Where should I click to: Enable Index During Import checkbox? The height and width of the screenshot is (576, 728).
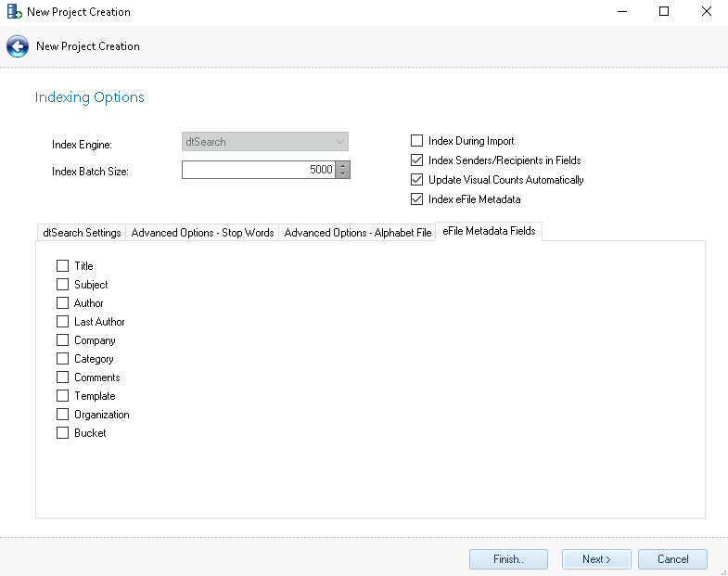coord(416,141)
